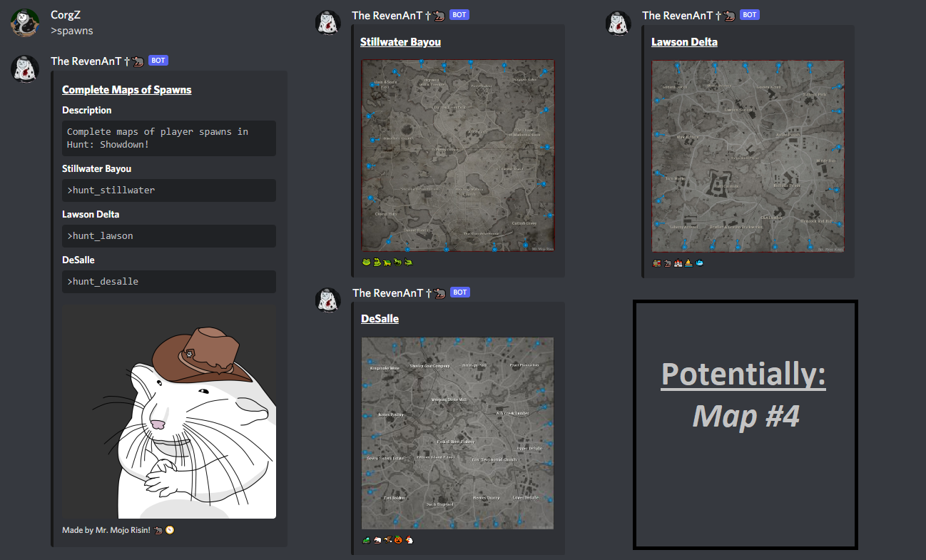Enlarge the Lawson Delta spawn map image
Screen dimensions: 926x560
[x=748, y=156]
